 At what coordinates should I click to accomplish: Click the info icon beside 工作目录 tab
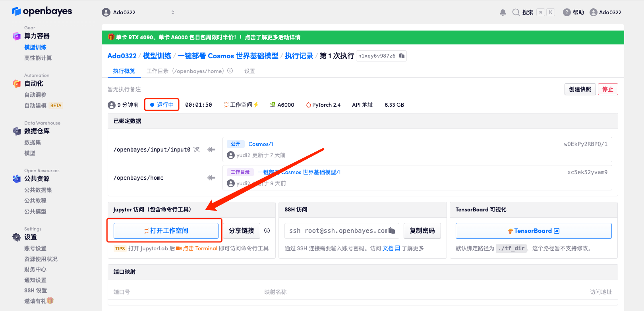[x=230, y=71]
